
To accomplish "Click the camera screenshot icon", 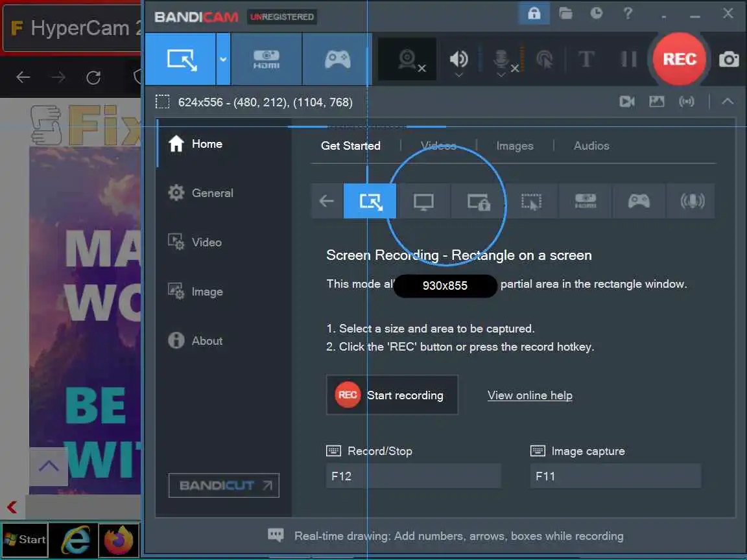I will (x=729, y=59).
